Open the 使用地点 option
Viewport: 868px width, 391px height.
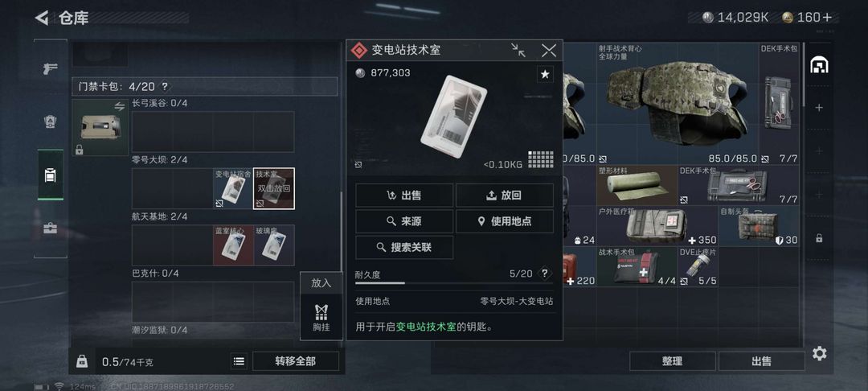[504, 221]
